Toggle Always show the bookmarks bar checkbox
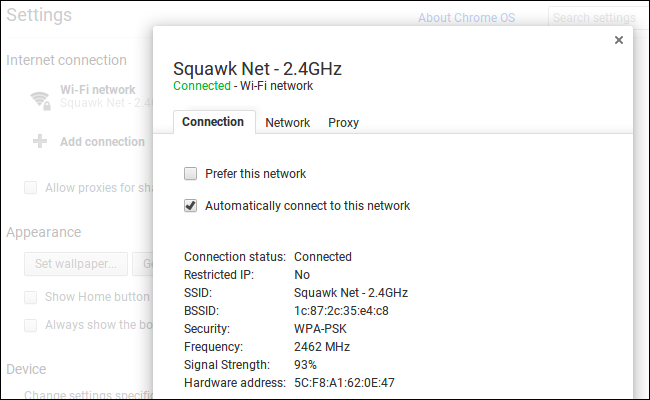Viewport: 650px width, 400px height. (x=31, y=325)
